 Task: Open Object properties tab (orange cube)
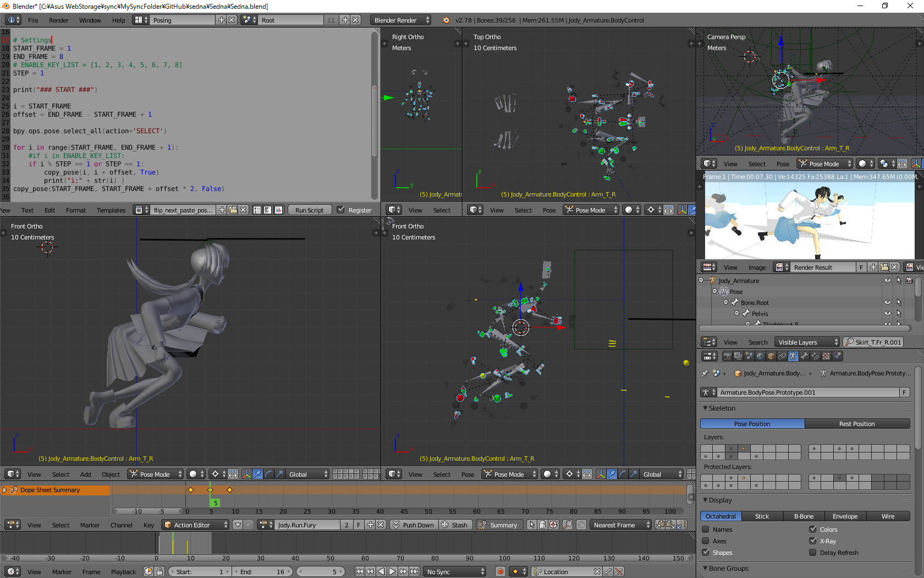pos(771,356)
